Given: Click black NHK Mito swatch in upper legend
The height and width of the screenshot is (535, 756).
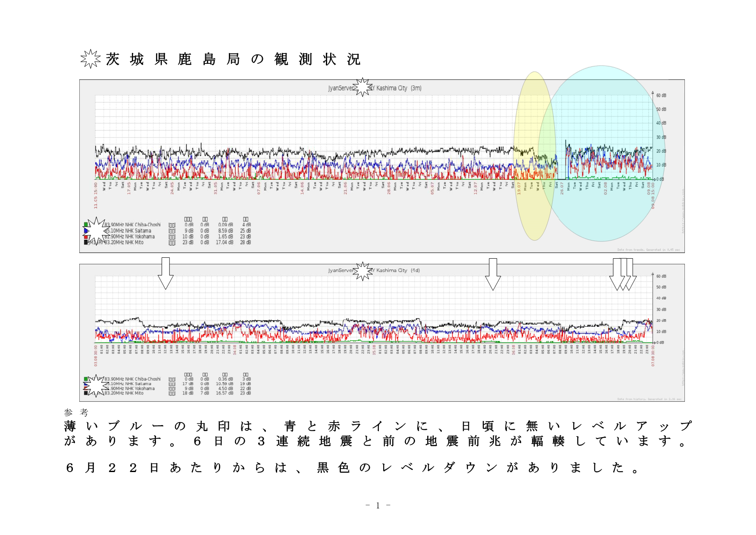Looking at the screenshot, I should 86,243.
